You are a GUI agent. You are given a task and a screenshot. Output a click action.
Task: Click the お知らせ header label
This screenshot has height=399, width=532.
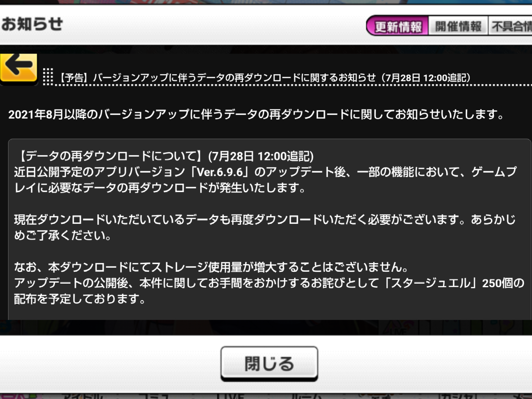[x=32, y=24]
